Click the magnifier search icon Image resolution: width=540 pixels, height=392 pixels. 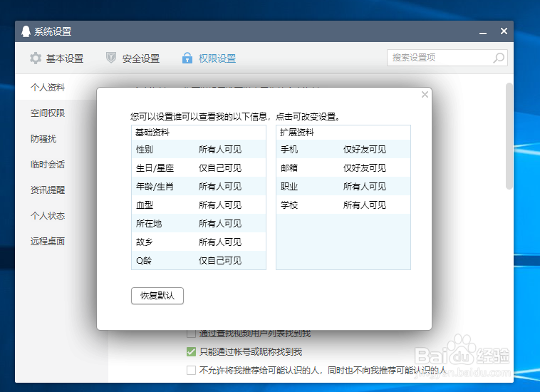click(x=499, y=58)
